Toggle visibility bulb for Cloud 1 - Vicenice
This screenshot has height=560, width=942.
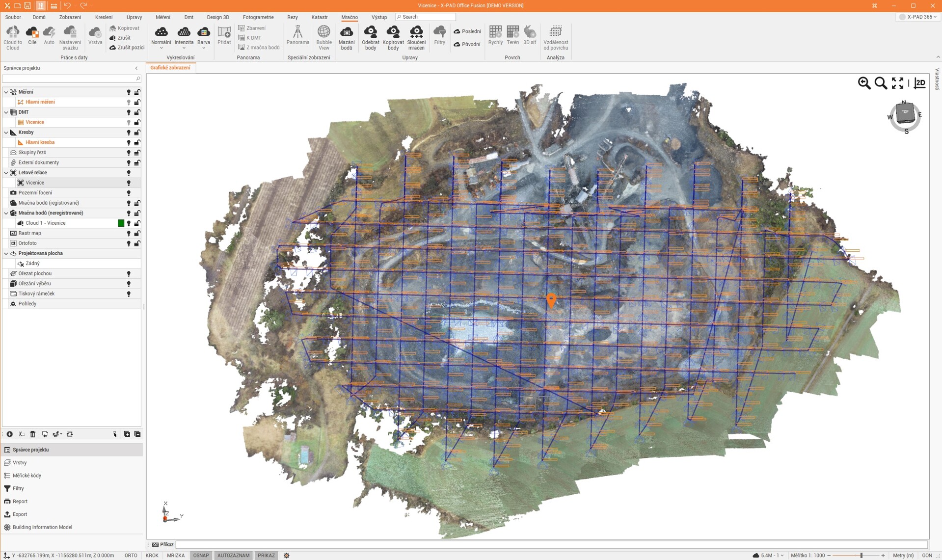(129, 223)
